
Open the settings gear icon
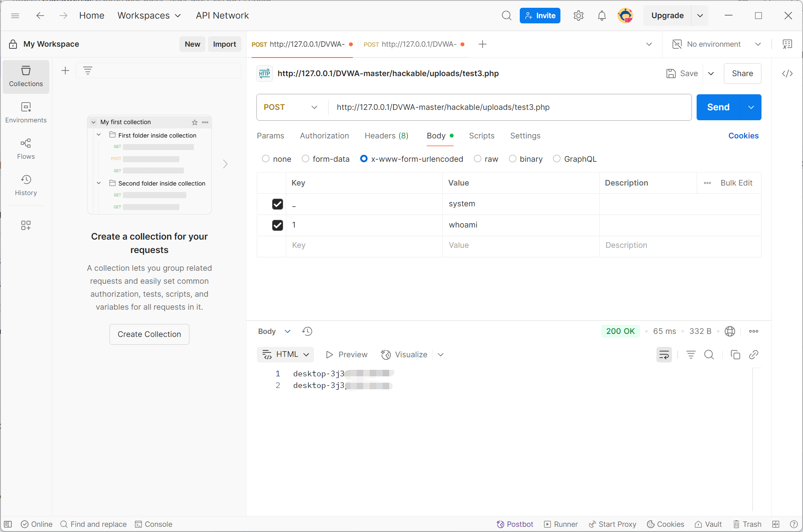click(578, 16)
